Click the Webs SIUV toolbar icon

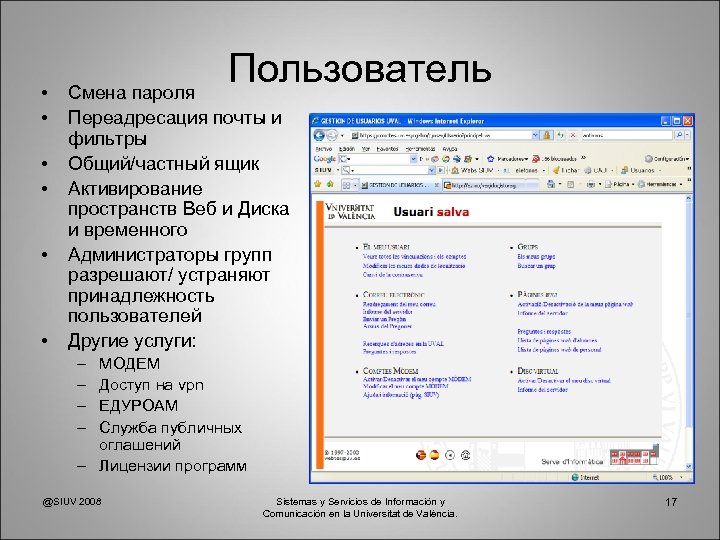pyautogui.click(x=455, y=170)
